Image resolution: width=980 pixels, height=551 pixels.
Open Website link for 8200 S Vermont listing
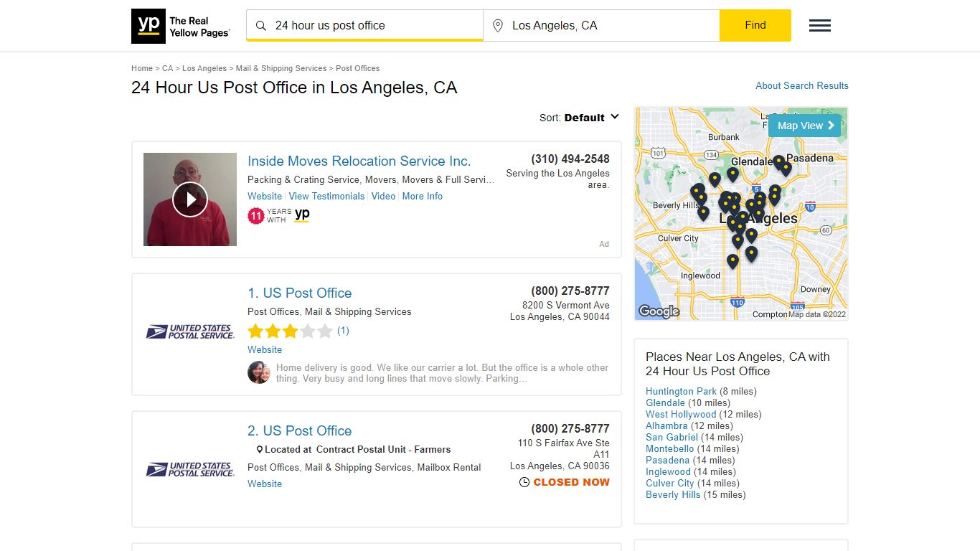(x=265, y=349)
